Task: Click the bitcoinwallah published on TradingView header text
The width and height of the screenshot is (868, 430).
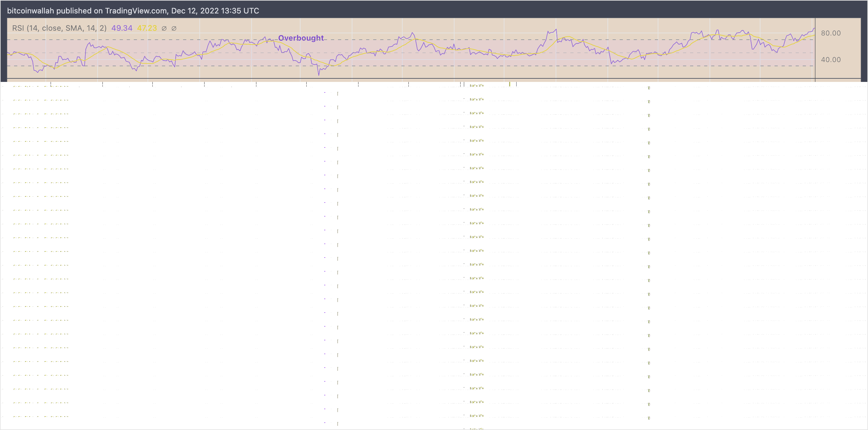Action: tap(133, 11)
